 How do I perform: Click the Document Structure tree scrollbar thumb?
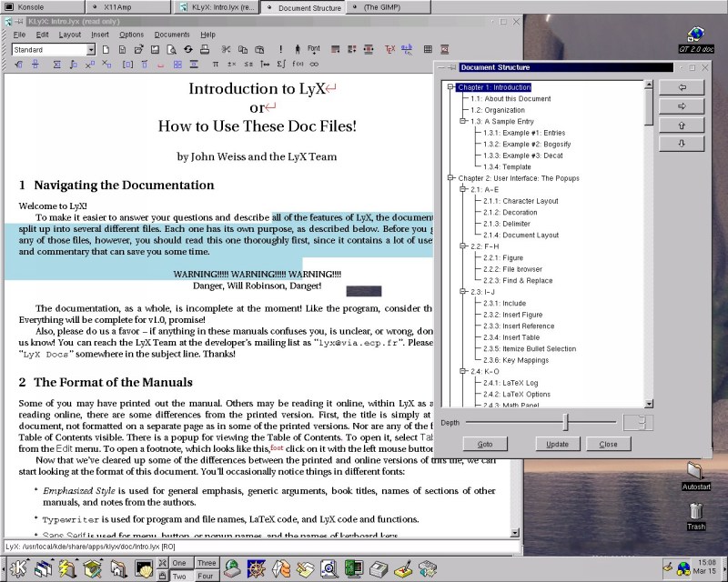pos(649,107)
